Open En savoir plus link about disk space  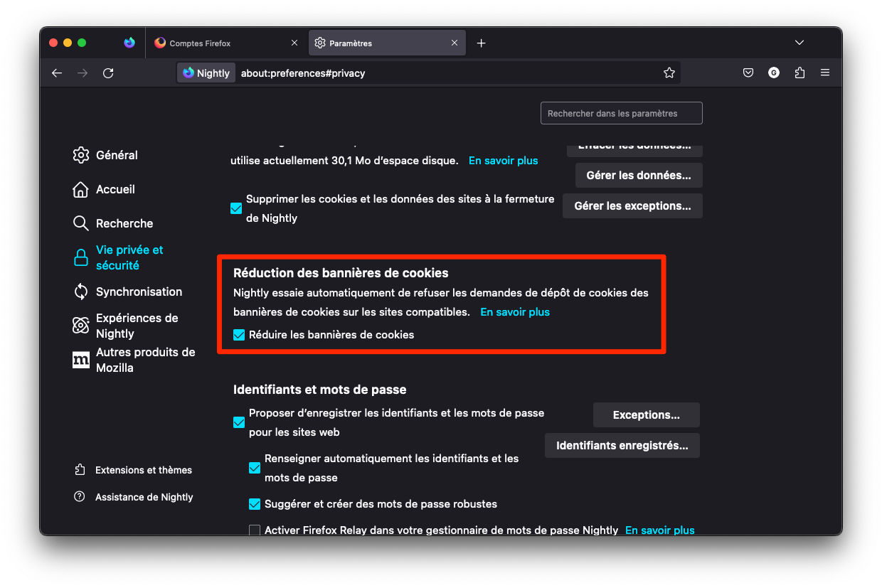pos(503,161)
